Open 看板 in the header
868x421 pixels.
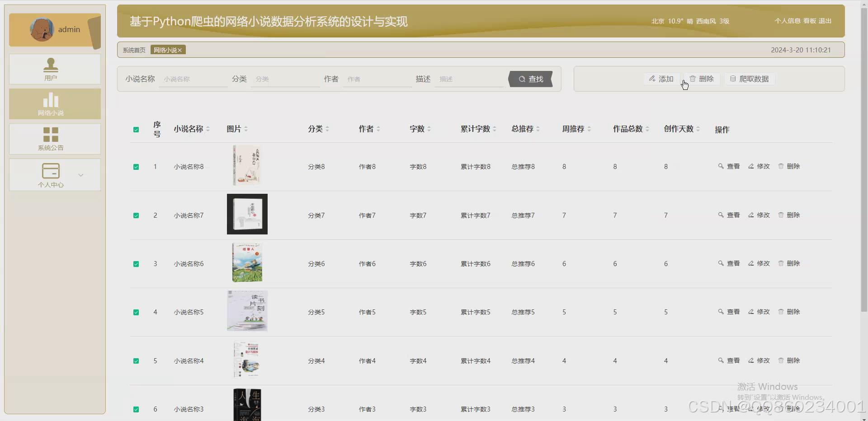click(810, 21)
